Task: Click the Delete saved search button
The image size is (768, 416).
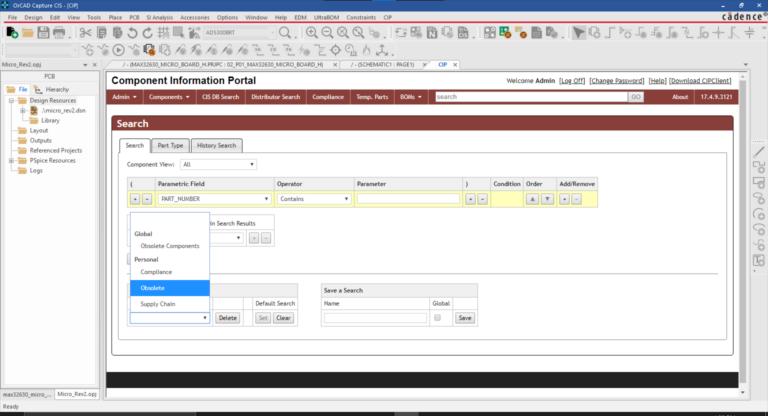Action: (228, 318)
